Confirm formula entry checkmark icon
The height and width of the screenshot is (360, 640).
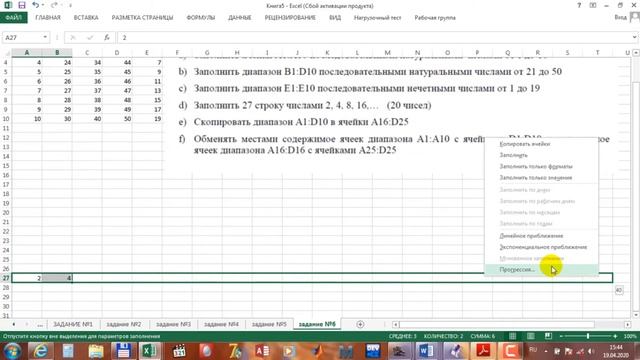(90, 38)
